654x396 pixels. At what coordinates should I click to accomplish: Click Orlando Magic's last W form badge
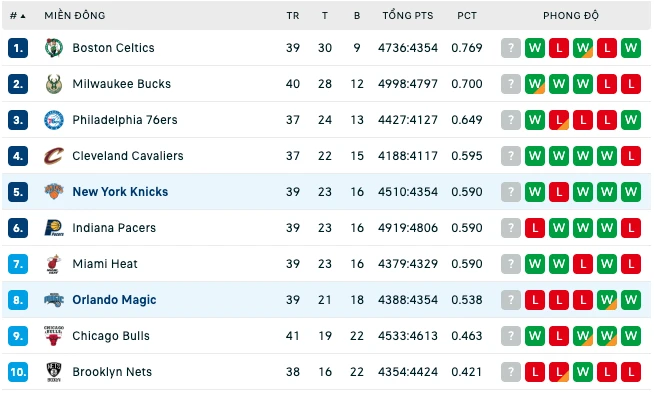tap(631, 300)
